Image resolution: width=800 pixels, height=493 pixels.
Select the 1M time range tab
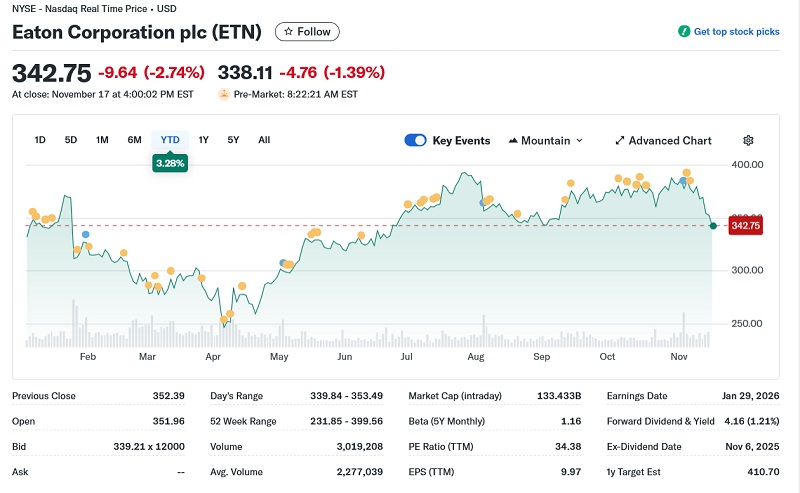(102, 140)
